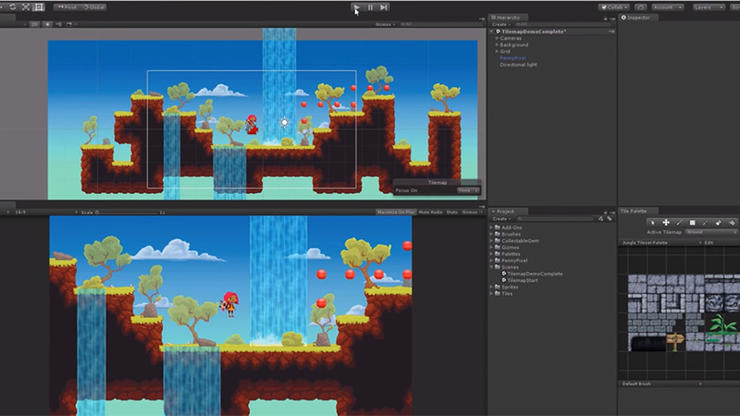740x416 pixels.
Task: Pick the Move tool in Tile Palette toolbar
Action: pos(666,222)
